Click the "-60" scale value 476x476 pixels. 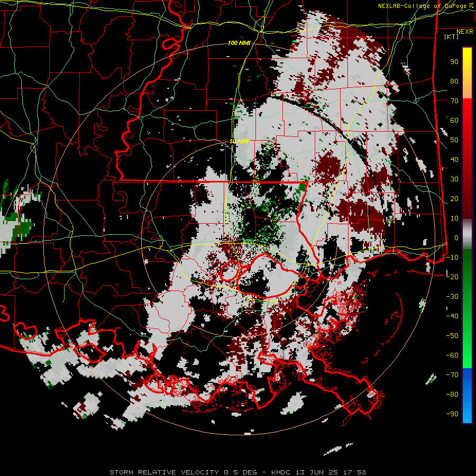pyautogui.click(x=452, y=355)
